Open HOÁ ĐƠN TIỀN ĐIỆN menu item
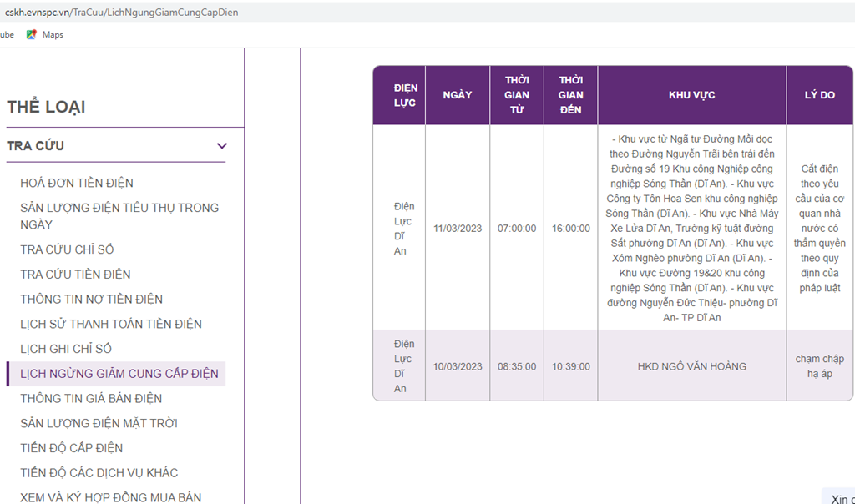The width and height of the screenshot is (855, 504). click(x=76, y=183)
